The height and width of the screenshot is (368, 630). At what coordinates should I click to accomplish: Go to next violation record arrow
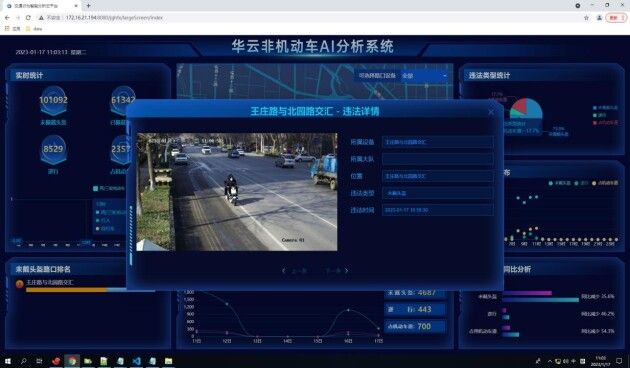pos(346,271)
